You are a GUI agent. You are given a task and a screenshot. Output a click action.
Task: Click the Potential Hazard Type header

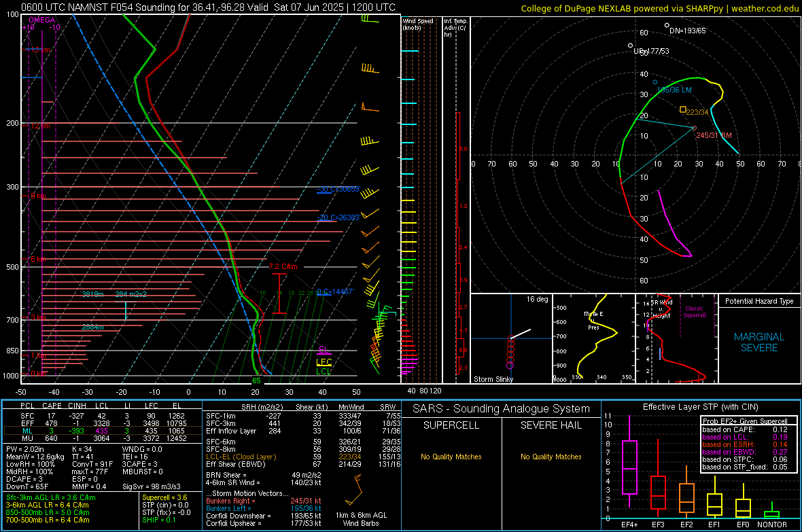click(x=759, y=301)
